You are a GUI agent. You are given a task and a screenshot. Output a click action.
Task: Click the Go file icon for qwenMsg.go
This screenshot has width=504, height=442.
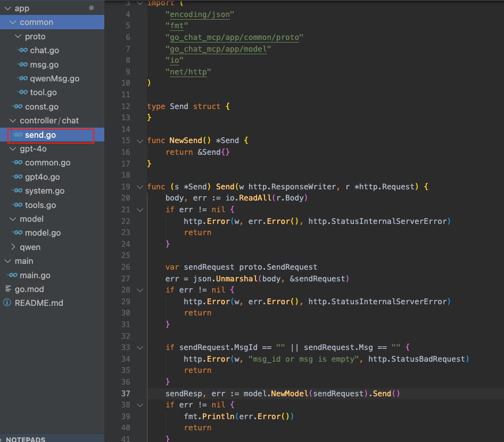point(22,79)
